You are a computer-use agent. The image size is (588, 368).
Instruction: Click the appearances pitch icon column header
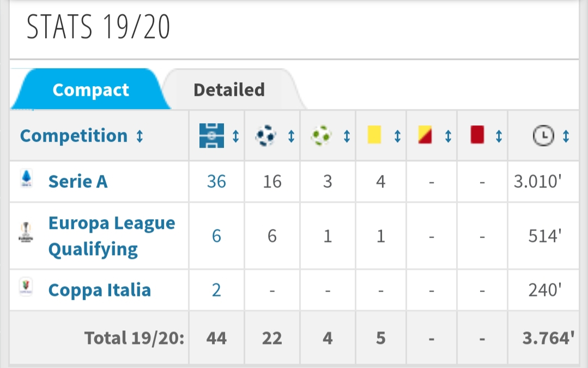click(210, 135)
